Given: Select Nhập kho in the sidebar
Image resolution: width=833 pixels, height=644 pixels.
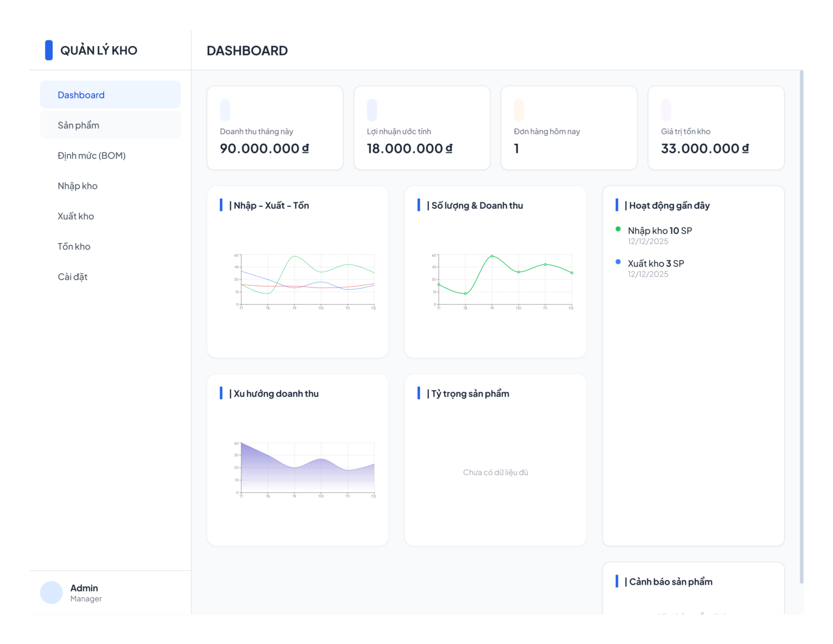Looking at the screenshot, I should [110, 186].
